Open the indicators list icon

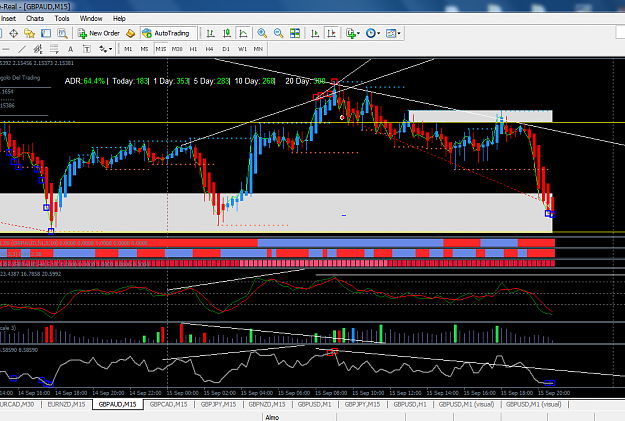(350, 33)
